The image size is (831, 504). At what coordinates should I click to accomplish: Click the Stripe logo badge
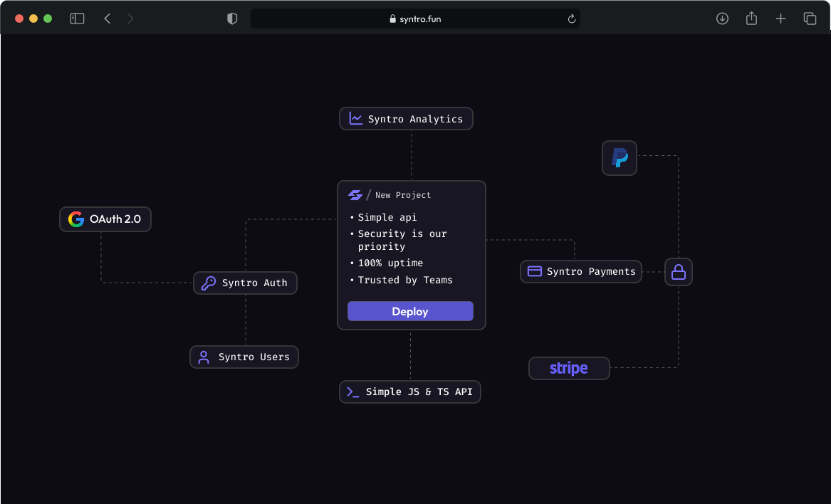point(568,368)
